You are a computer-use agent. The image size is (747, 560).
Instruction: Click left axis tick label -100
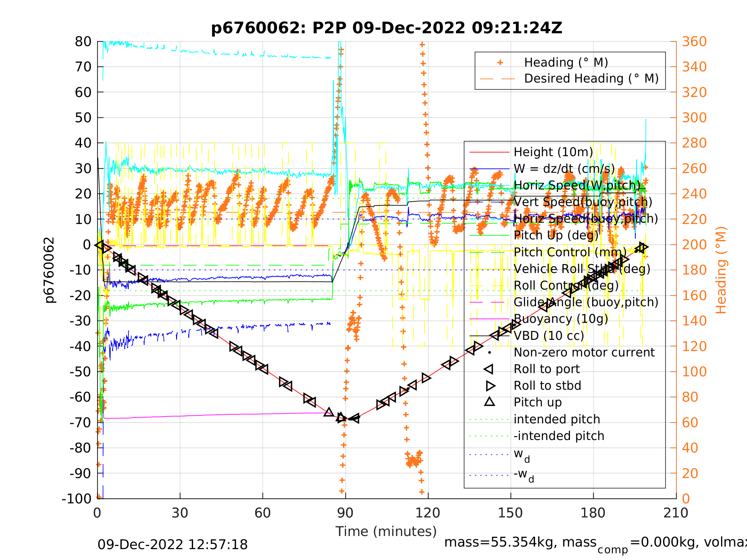77,499
